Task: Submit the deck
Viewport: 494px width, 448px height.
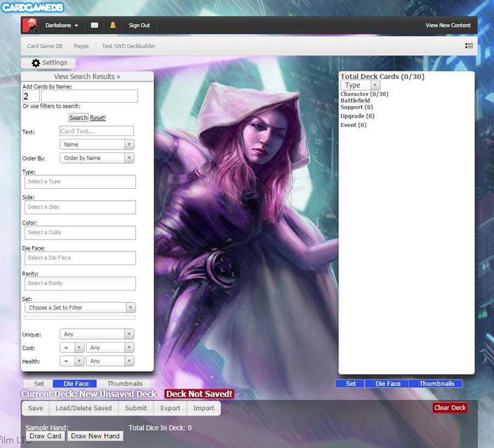Action: 136,408
